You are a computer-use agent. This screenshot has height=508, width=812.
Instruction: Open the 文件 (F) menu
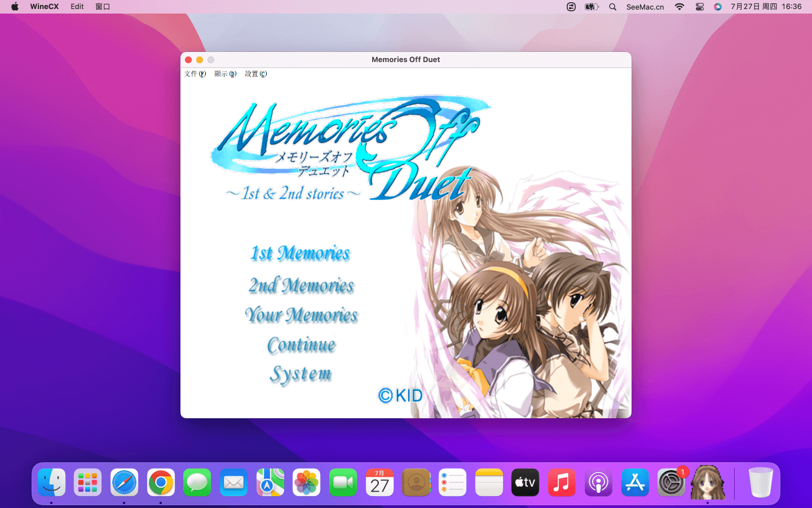(x=195, y=74)
